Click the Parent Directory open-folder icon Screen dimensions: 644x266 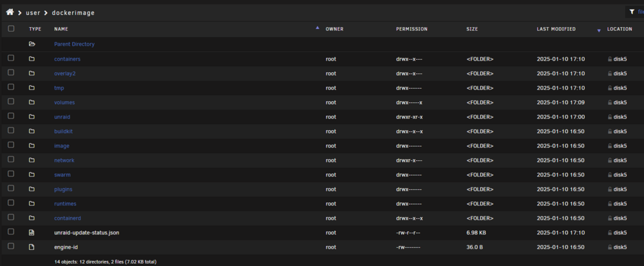(x=32, y=44)
